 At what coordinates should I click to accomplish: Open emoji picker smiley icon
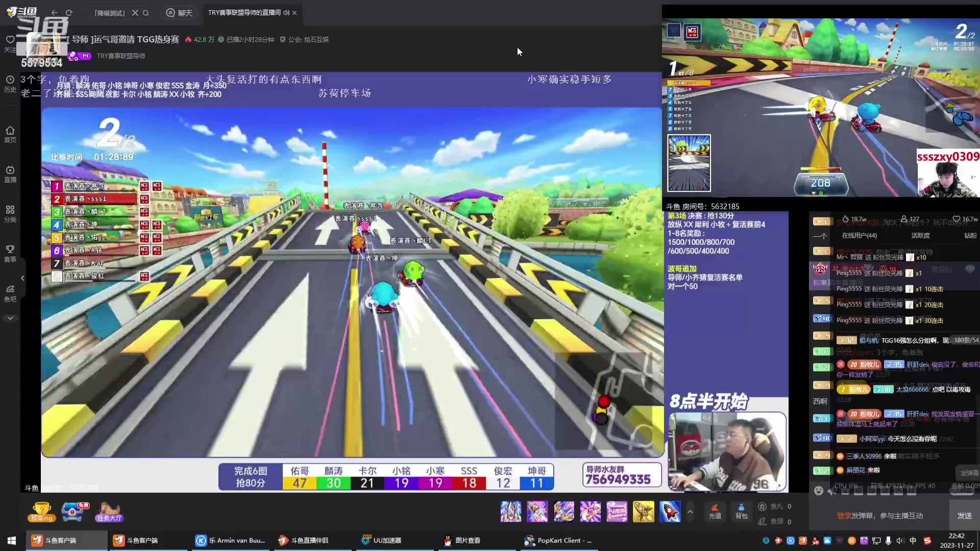click(819, 490)
